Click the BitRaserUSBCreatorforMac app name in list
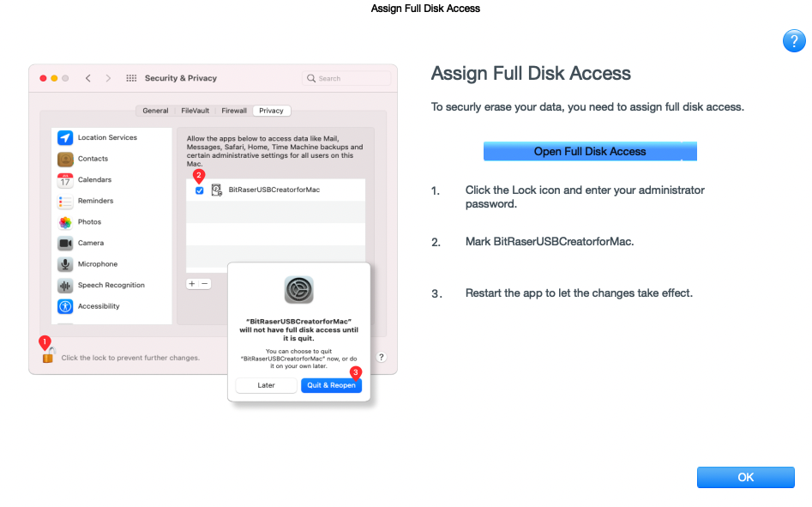This screenshot has height=507, width=812. (274, 190)
